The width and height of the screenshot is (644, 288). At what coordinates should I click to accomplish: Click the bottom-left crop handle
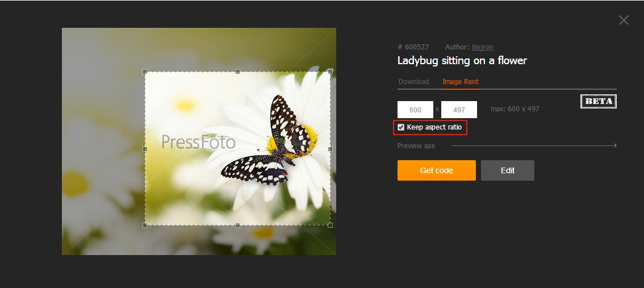145,225
